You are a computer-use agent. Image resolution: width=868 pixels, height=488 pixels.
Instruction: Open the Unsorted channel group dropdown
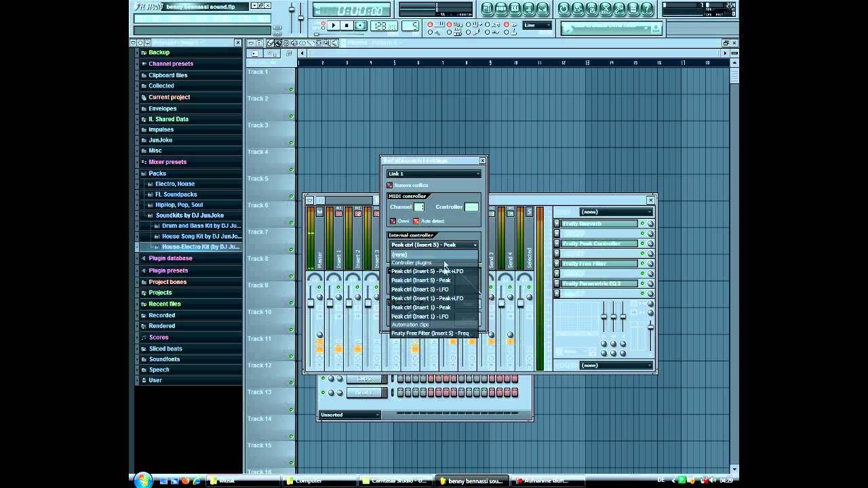[350, 415]
